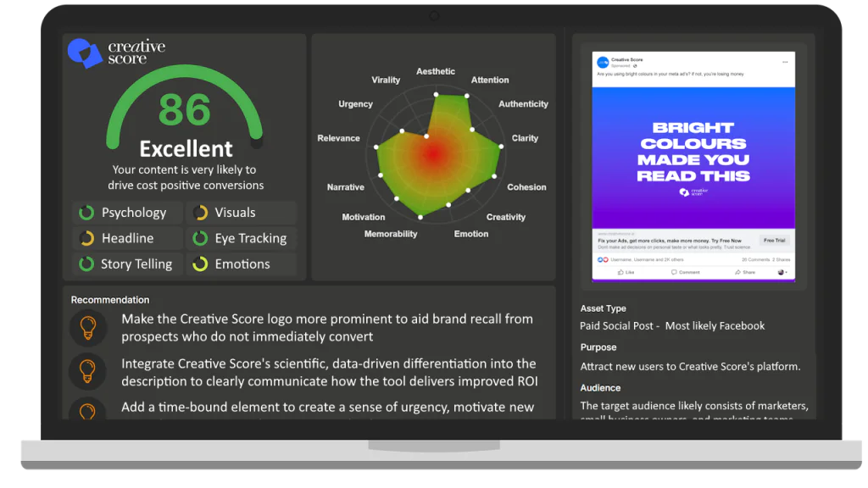Click the Share icon on the Facebook post
The height and width of the screenshot is (488, 868).
tap(737, 272)
